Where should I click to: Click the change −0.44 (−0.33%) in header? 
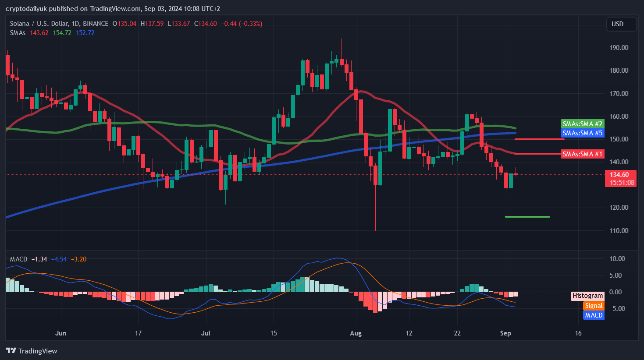pos(242,24)
